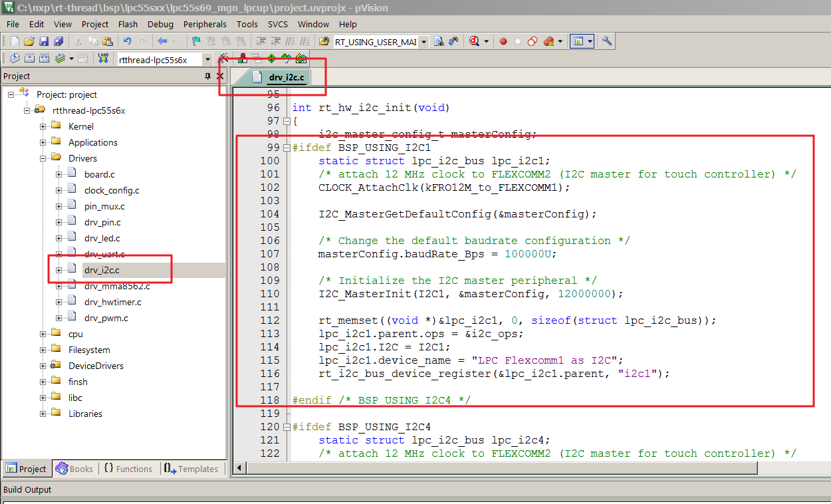Start the debug session icon

point(475,41)
